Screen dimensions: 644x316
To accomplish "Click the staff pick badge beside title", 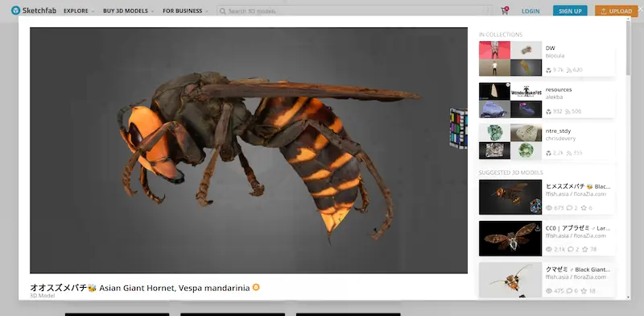I will (256, 287).
